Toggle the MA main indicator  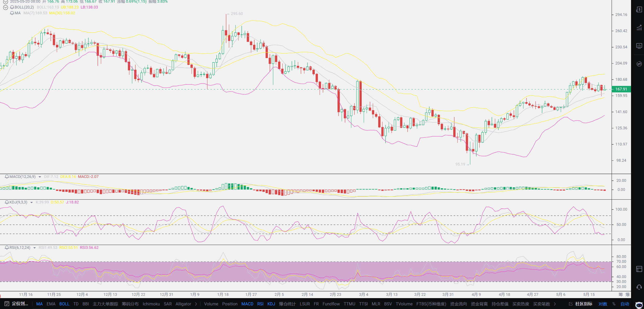click(39, 304)
